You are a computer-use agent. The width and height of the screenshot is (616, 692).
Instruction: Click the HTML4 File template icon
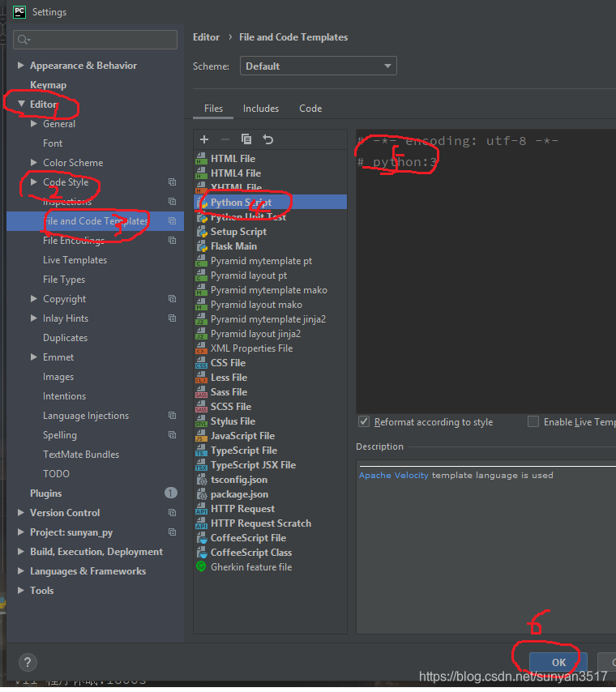point(201,173)
